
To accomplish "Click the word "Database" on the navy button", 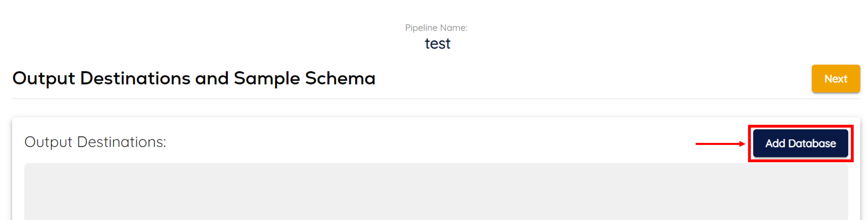I will (x=812, y=144).
